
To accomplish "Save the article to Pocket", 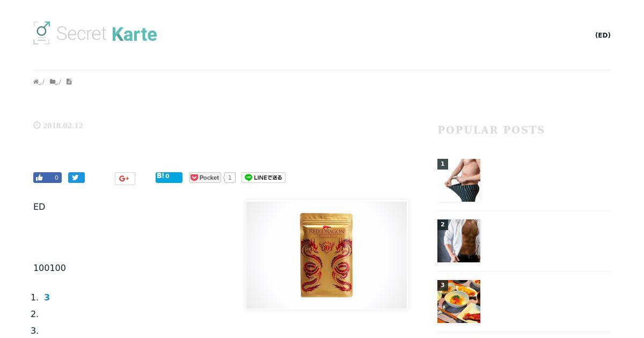I will point(205,178).
